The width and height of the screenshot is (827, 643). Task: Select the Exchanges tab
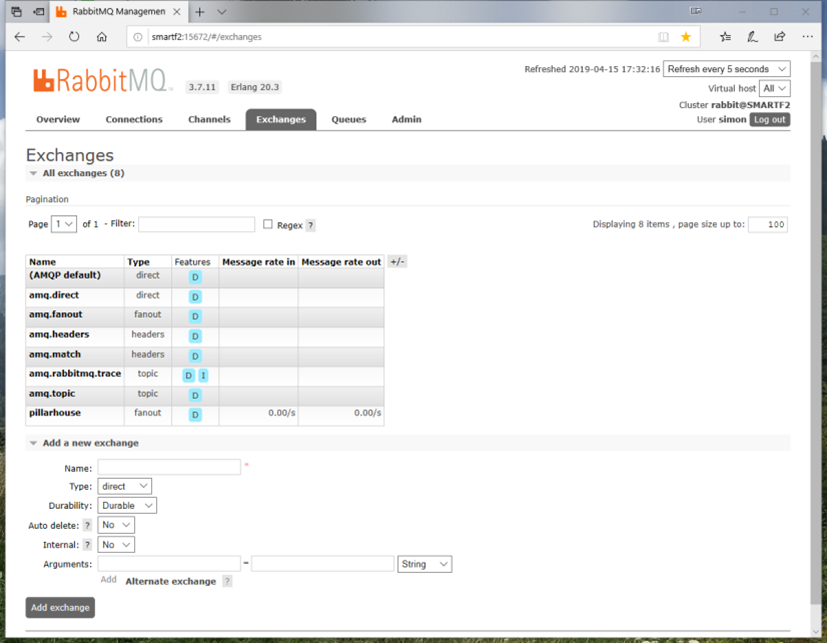tap(281, 119)
